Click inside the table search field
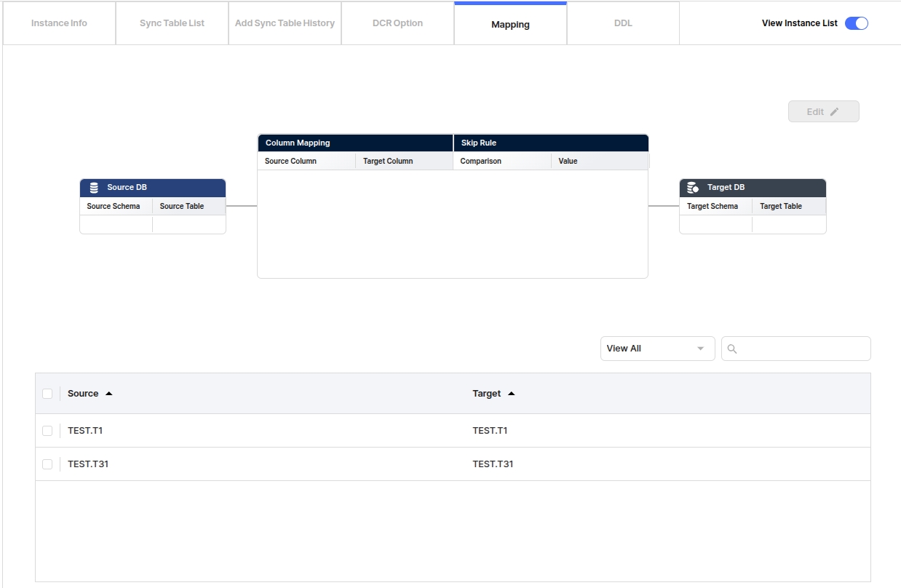This screenshot has height=588, width=901. pyautogui.click(x=801, y=349)
